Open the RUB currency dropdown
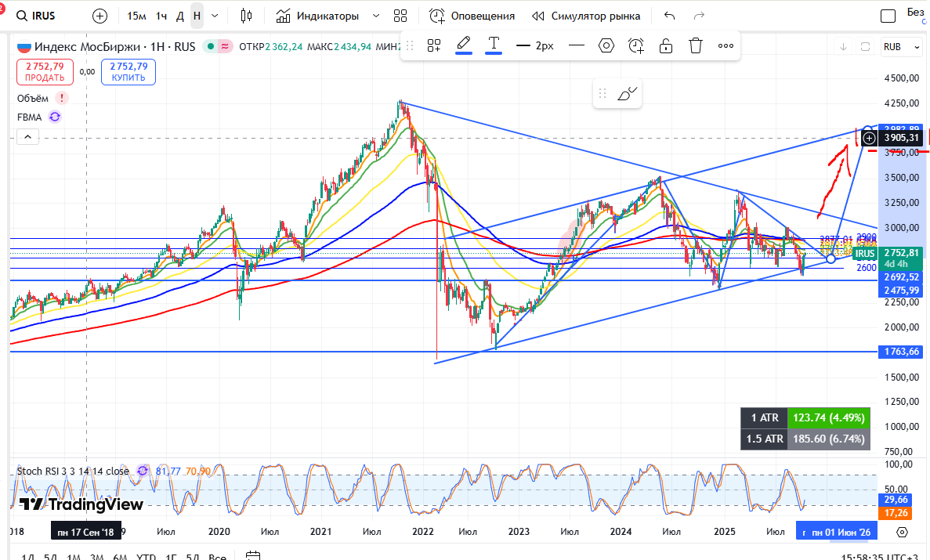 [x=901, y=47]
